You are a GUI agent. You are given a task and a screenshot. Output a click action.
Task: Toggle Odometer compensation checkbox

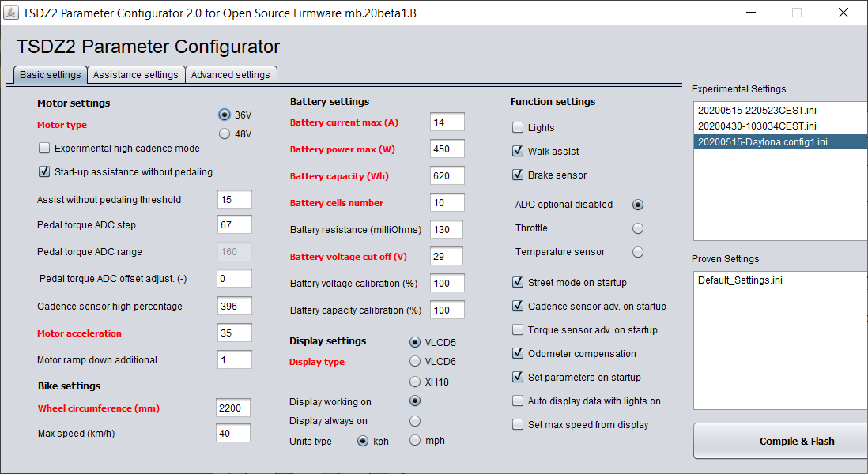click(x=518, y=353)
